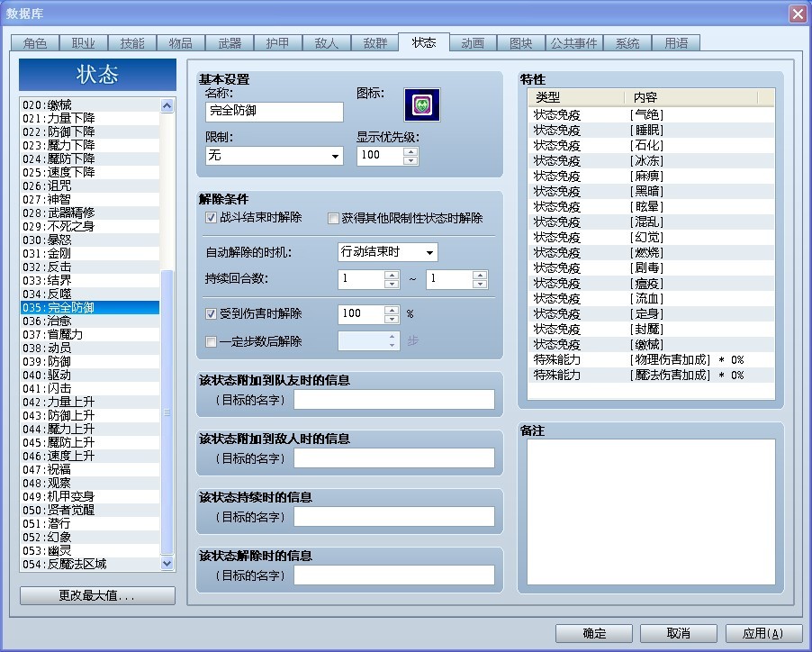Select the 状态免疫 [燃烧] trait row
The height and width of the screenshot is (652, 812).
651,253
